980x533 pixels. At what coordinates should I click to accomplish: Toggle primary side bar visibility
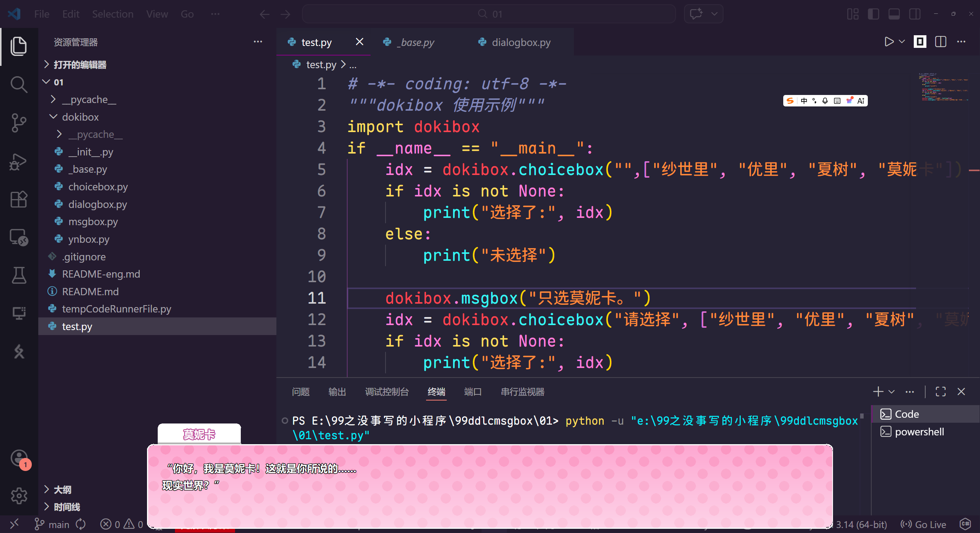(x=874, y=14)
